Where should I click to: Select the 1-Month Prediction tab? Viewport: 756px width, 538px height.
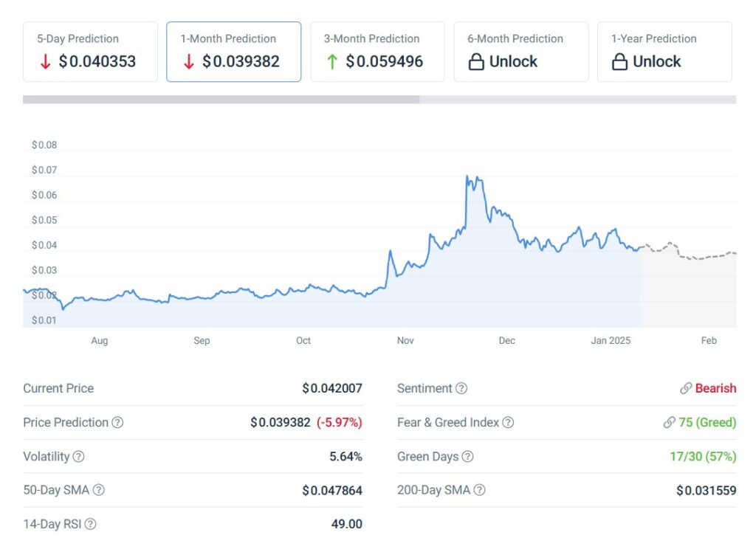pyautogui.click(x=233, y=52)
